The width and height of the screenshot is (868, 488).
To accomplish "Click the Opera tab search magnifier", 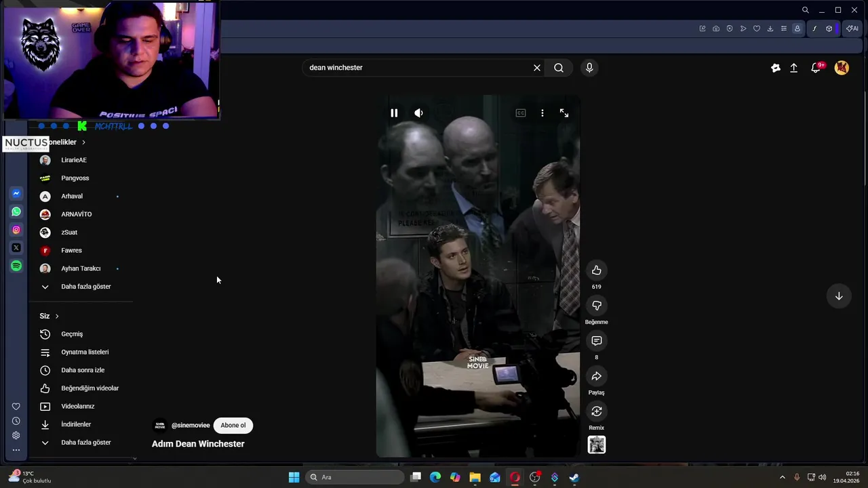I will (x=805, y=10).
